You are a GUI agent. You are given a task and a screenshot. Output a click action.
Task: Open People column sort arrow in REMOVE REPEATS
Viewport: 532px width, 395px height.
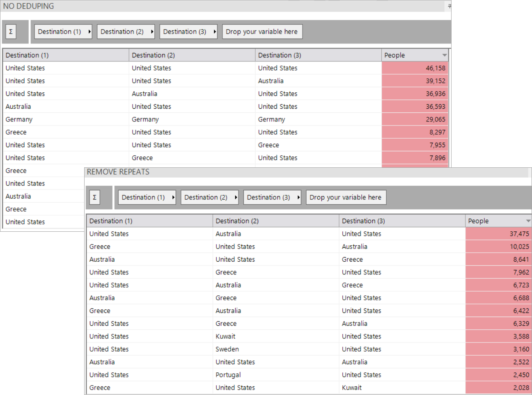[x=528, y=221]
